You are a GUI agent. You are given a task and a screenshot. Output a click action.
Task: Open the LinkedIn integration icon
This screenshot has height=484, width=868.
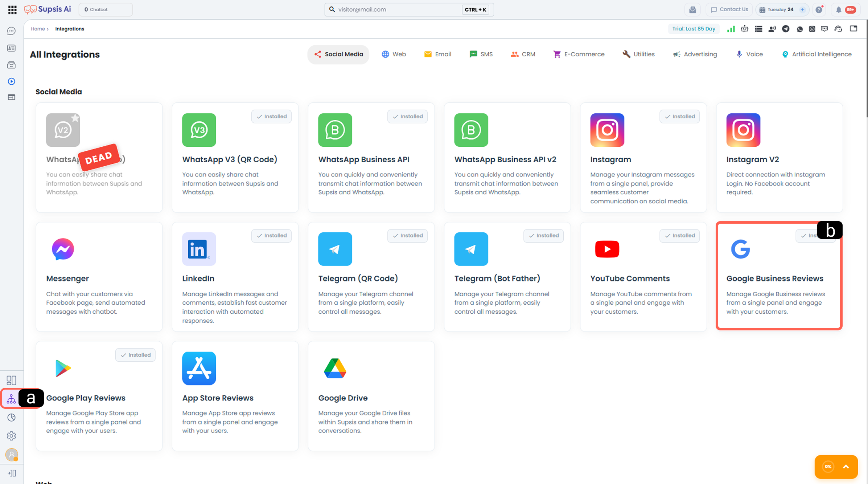coord(199,249)
